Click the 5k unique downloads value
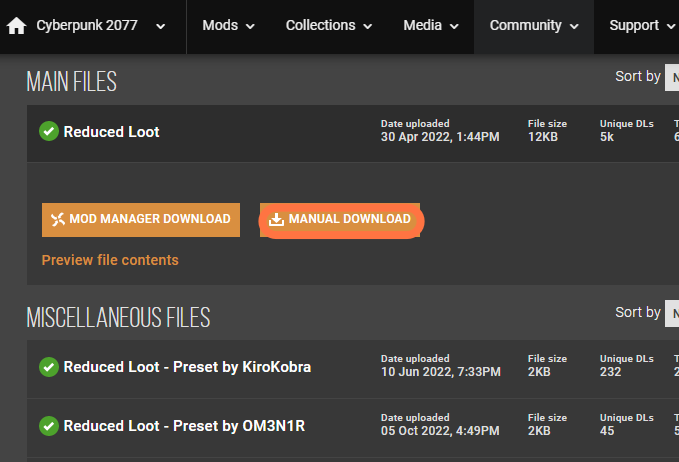 (x=607, y=137)
